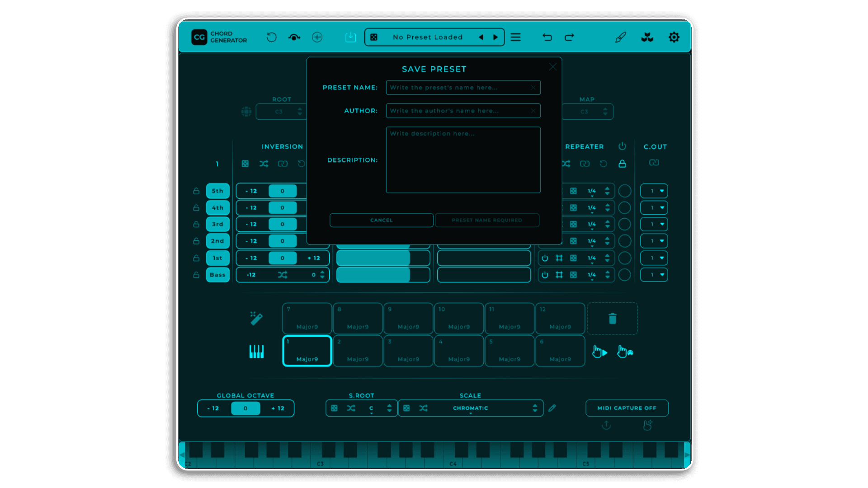Toggle the Repeater power switch

coord(623,146)
